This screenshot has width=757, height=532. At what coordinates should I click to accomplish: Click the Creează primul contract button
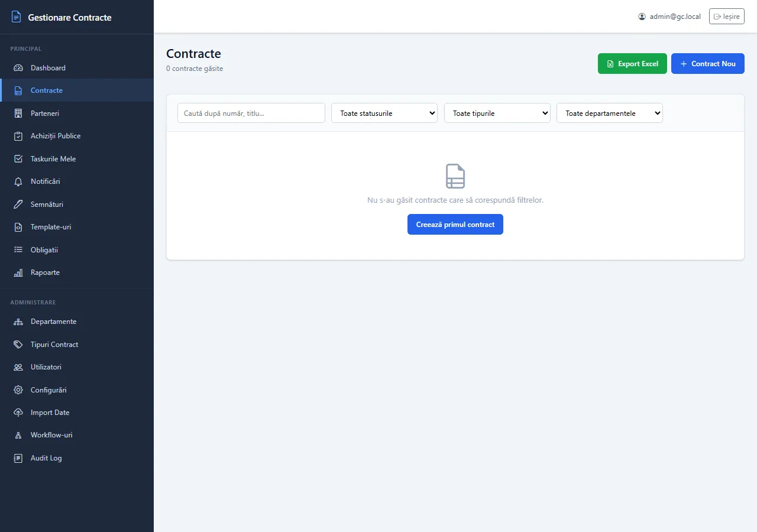(455, 225)
